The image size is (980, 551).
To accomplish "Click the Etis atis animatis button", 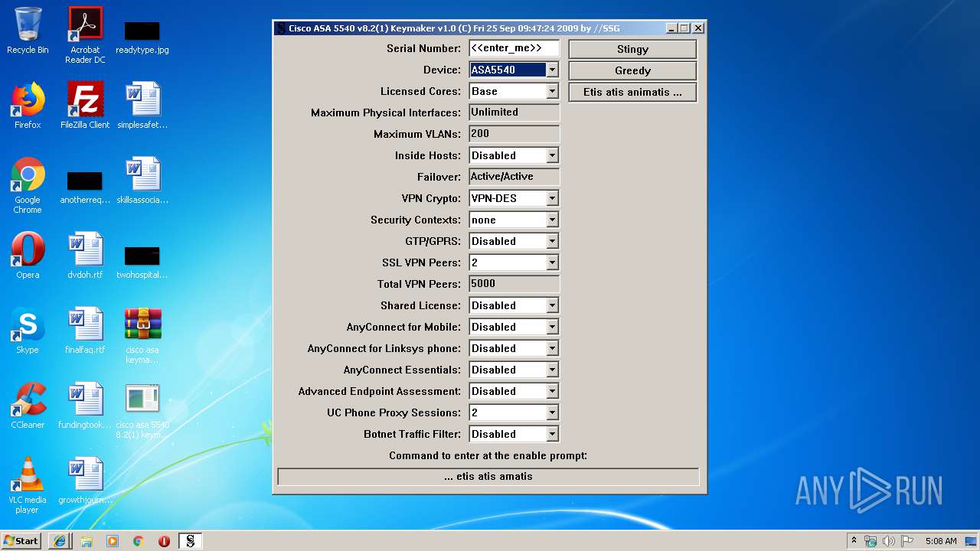I will [632, 92].
